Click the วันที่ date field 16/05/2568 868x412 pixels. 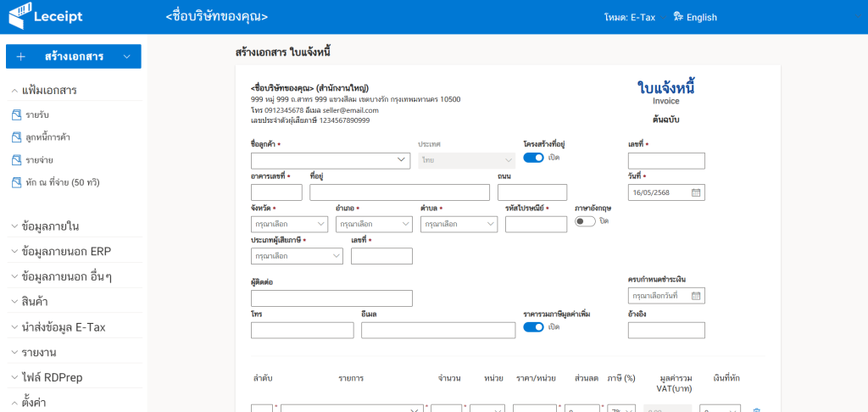pos(666,192)
